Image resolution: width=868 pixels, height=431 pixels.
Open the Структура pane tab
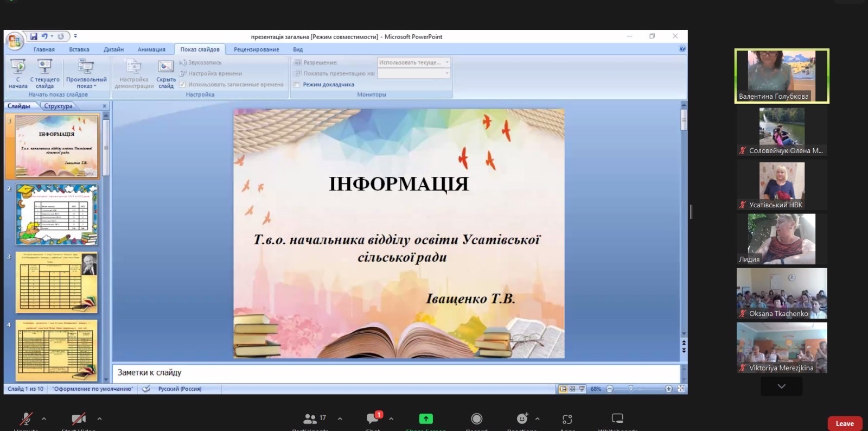click(58, 106)
